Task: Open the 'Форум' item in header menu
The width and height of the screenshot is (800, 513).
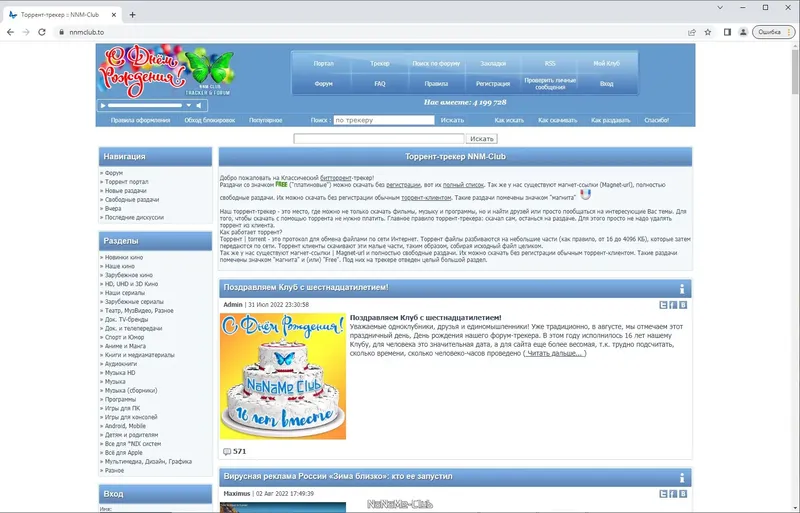Action: coord(323,83)
